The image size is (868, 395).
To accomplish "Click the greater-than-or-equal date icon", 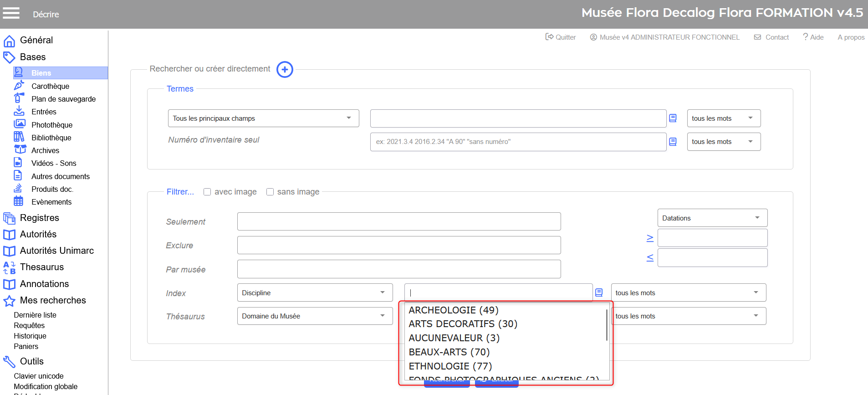I will click(x=650, y=238).
